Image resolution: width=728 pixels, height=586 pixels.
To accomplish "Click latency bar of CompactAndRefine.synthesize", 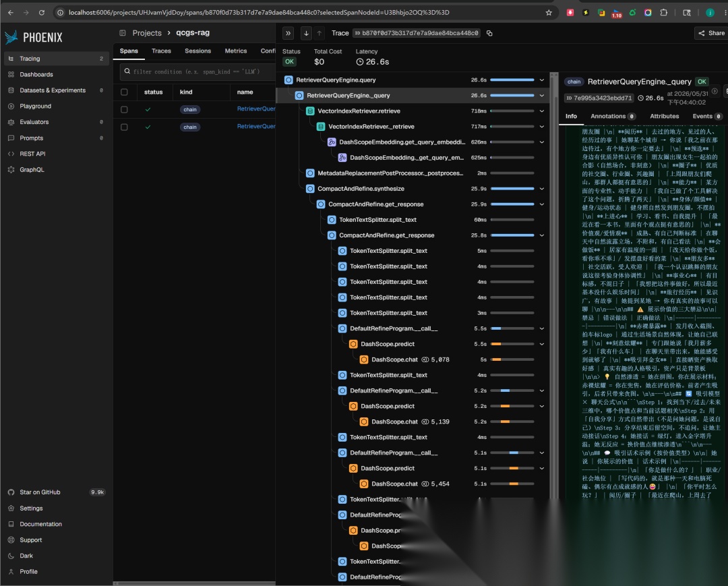I will [x=512, y=189].
